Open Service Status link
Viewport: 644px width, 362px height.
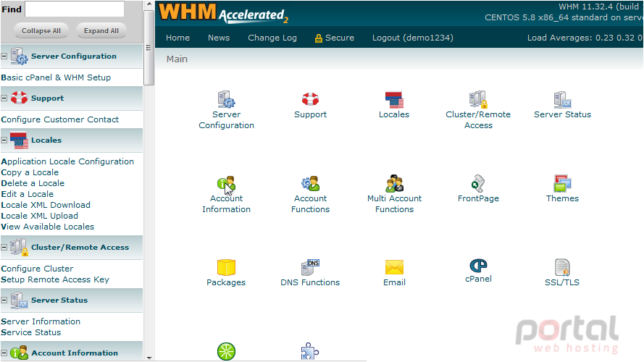pos(31,332)
